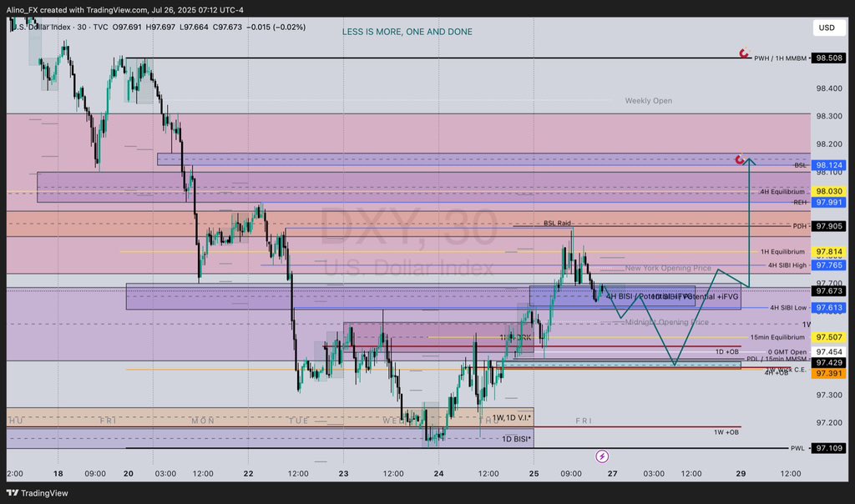Click the blue 97.991 REH price tag
Image resolution: width=855 pixels, height=504 pixels.
click(829, 202)
